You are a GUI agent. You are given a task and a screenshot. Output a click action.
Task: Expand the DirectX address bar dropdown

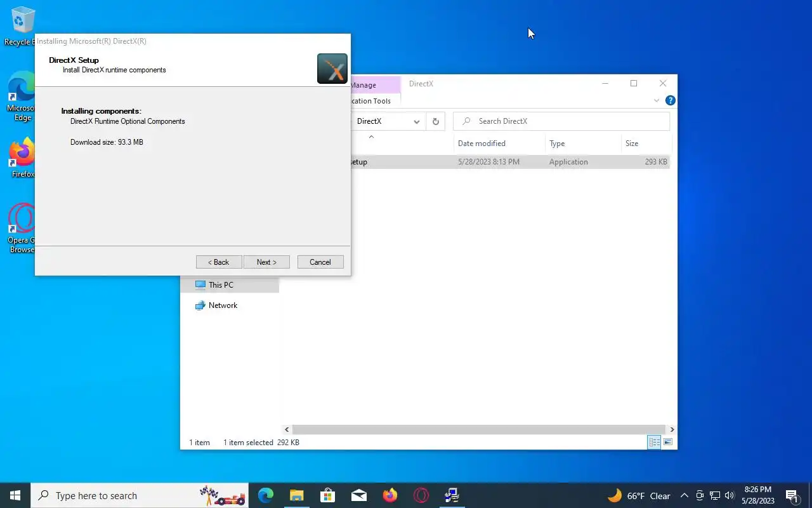click(x=417, y=121)
